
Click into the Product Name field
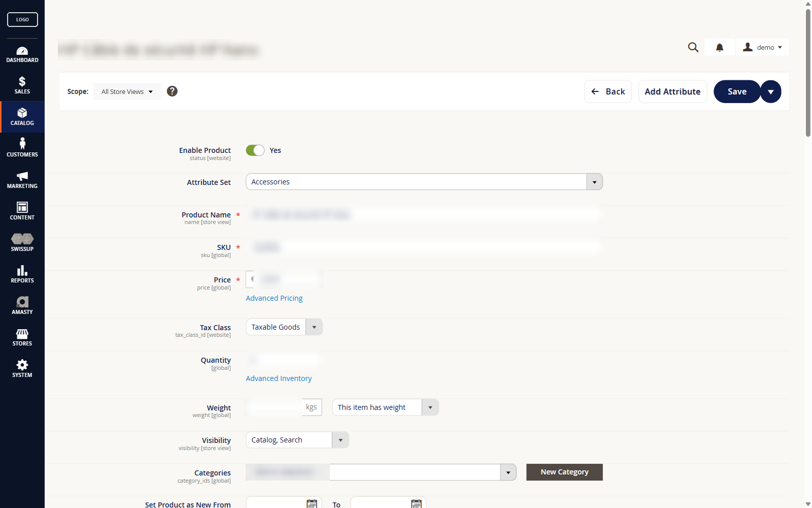click(x=424, y=214)
